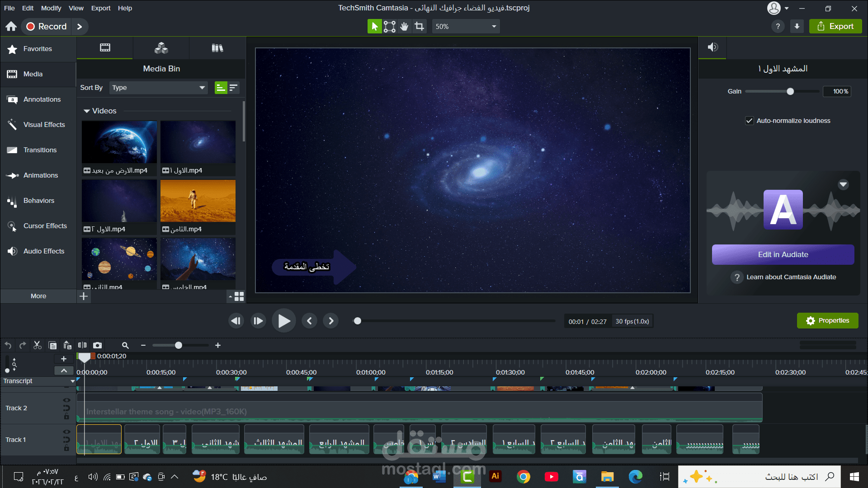
Task: Open Transitions tab in sidebar
Action: [x=40, y=150]
